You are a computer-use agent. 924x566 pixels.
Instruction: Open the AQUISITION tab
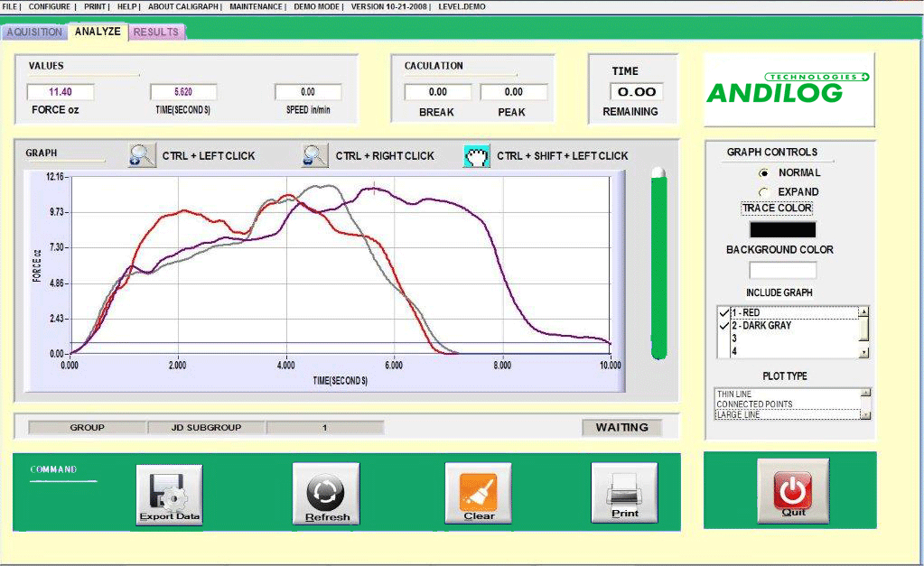coord(34,32)
